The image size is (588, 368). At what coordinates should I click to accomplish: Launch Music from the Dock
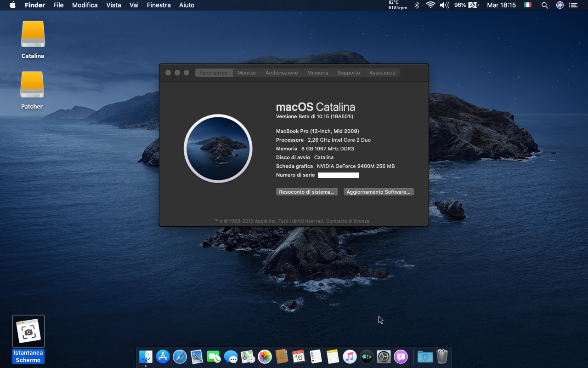coord(350,356)
